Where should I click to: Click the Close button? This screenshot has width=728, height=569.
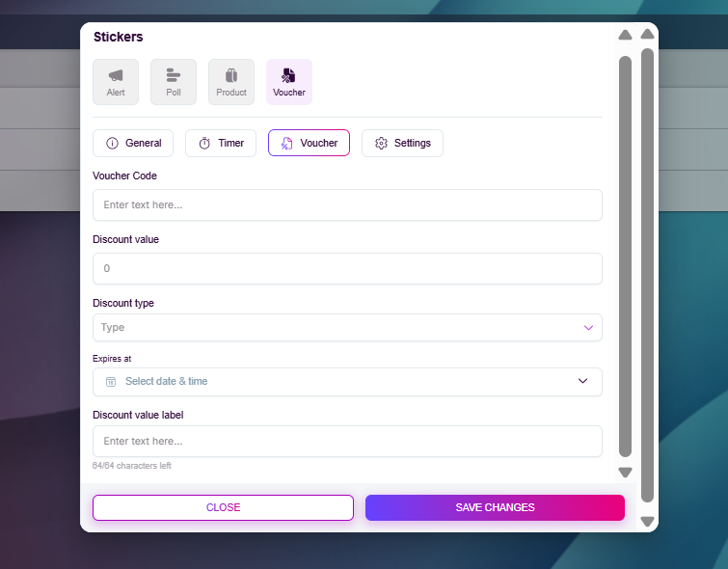[223, 507]
